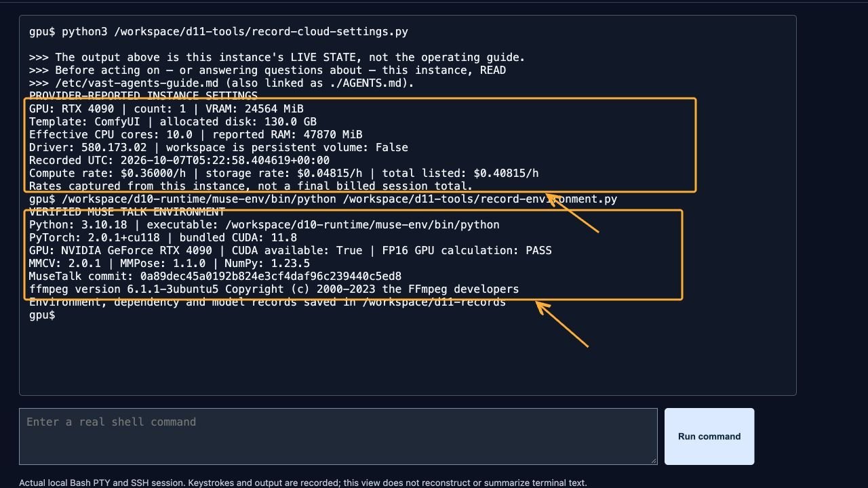Select the "Driver: 580.173.02" line

coord(218,147)
